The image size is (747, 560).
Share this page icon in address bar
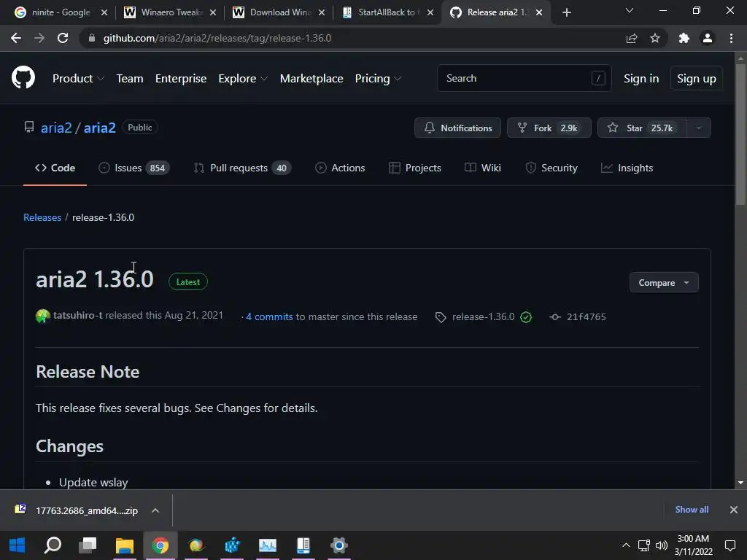(x=632, y=38)
